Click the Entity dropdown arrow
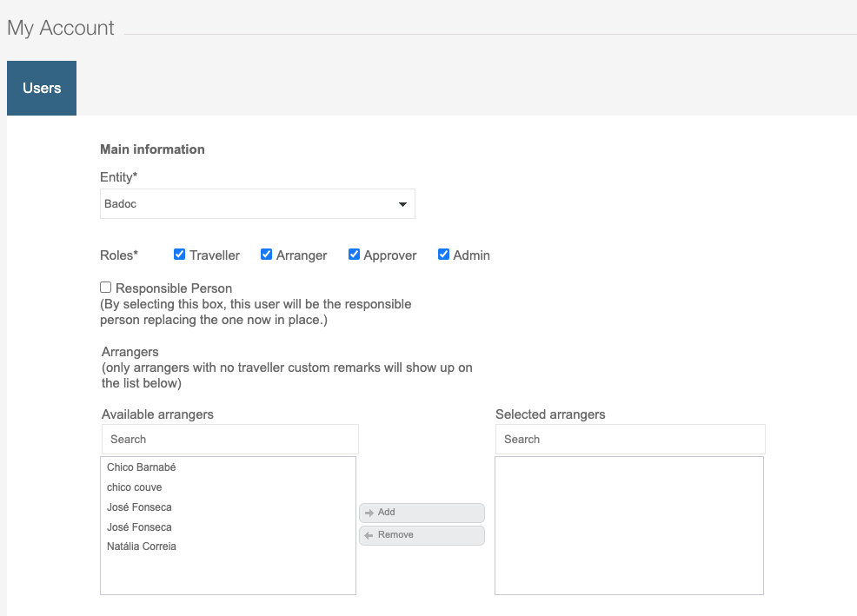This screenshot has width=857, height=616. (x=402, y=204)
